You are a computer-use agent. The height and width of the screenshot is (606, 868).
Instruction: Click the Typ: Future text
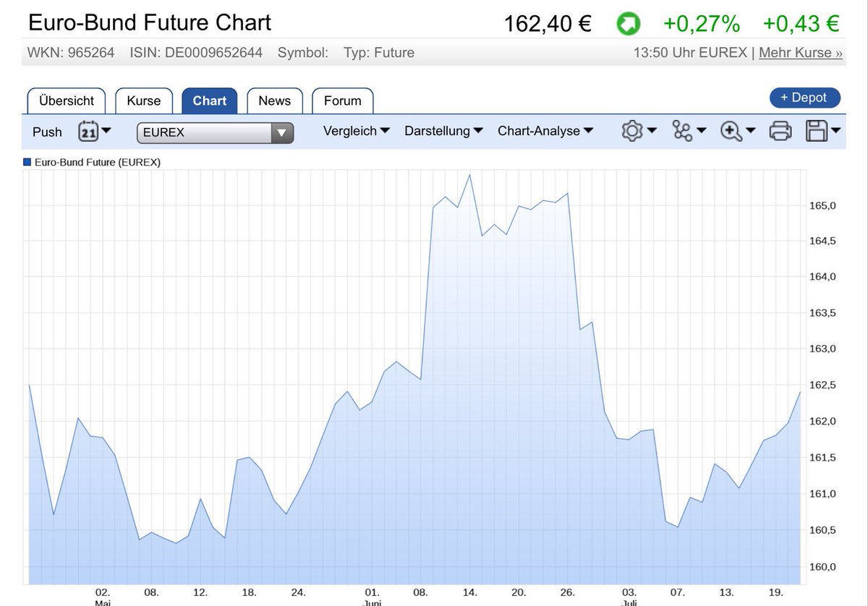(x=379, y=53)
